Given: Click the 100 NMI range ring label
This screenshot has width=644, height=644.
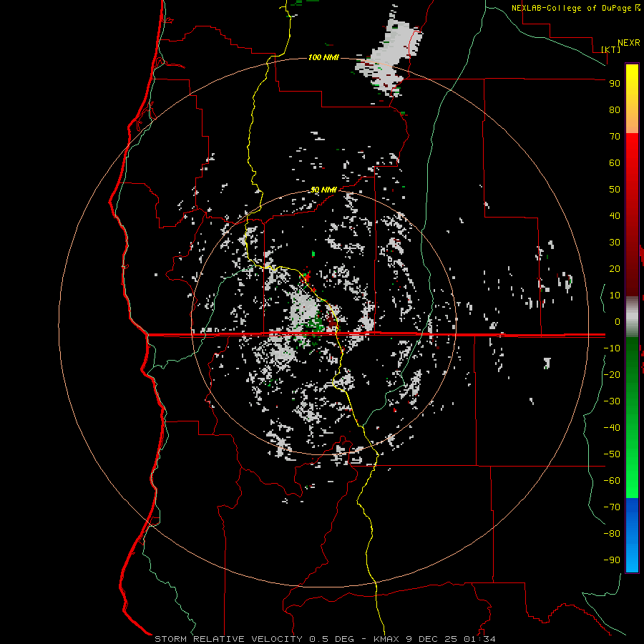Looking at the screenshot, I should (323, 57).
